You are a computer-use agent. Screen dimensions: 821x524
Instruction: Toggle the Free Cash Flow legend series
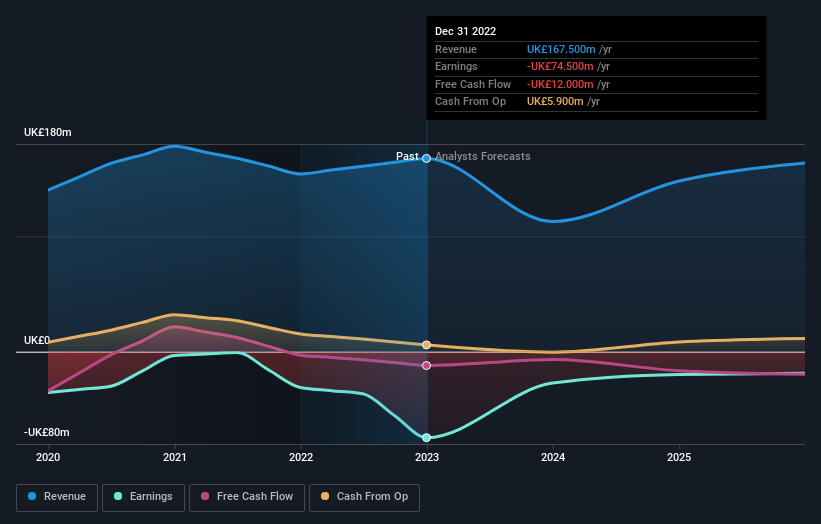tap(247, 497)
